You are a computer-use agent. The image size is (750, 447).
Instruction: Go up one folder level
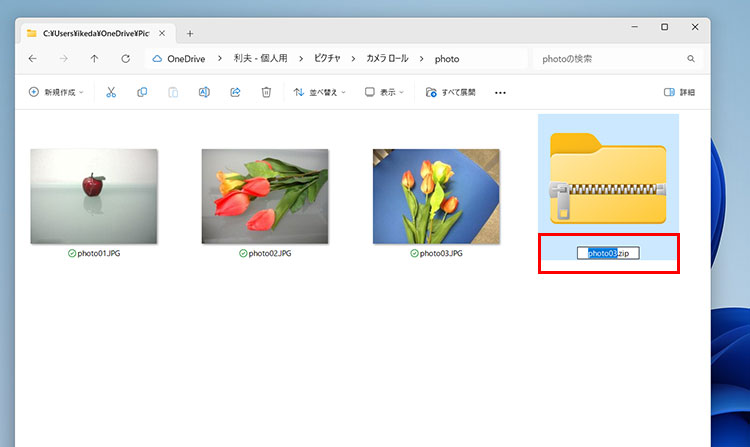94,59
